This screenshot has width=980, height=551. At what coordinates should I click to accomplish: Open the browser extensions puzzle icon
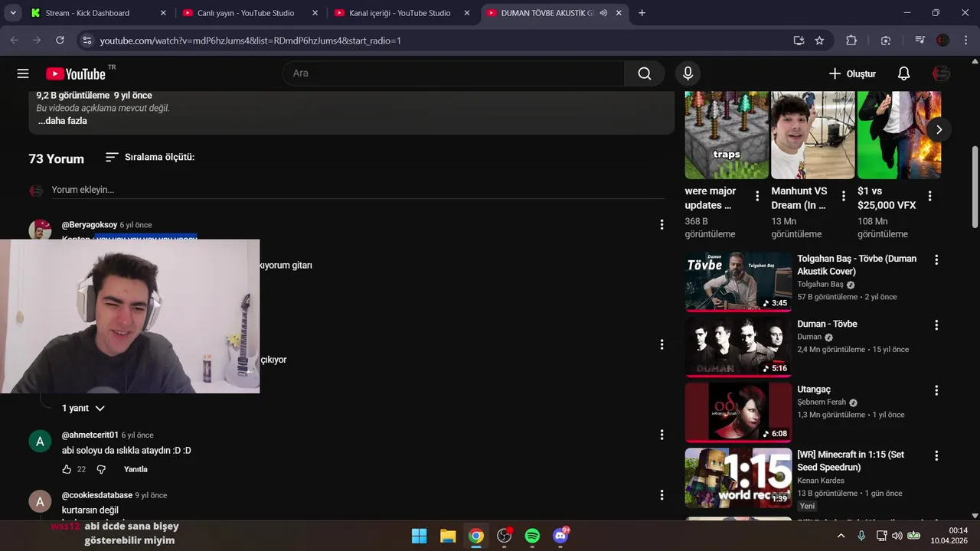(x=851, y=41)
